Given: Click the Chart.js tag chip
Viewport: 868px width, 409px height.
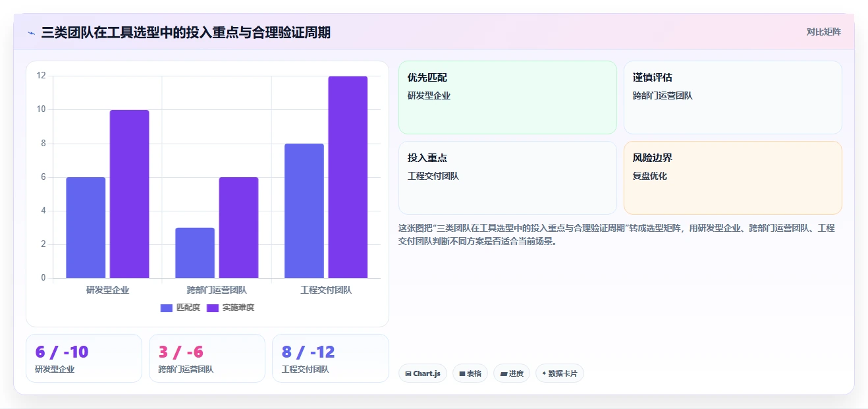Looking at the screenshot, I should [423, 373].
